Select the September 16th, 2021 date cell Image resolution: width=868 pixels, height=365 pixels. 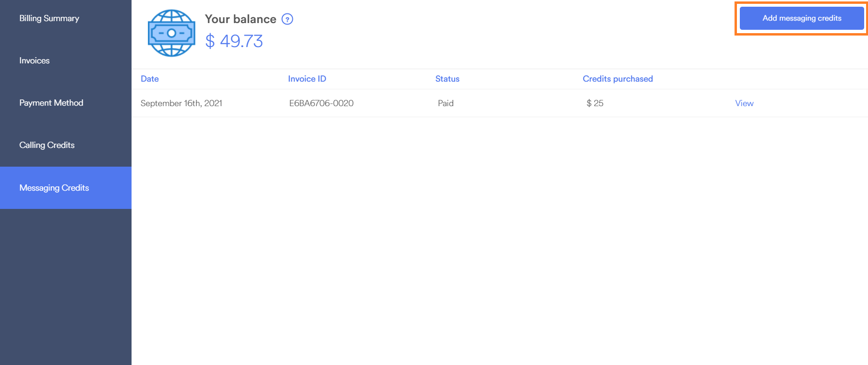click(181, 103)
